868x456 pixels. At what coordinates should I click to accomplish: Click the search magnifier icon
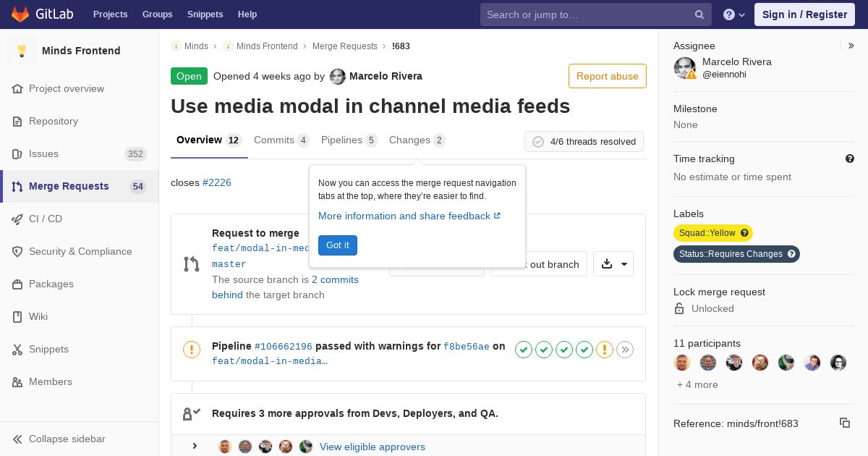[x=699, y=14]
